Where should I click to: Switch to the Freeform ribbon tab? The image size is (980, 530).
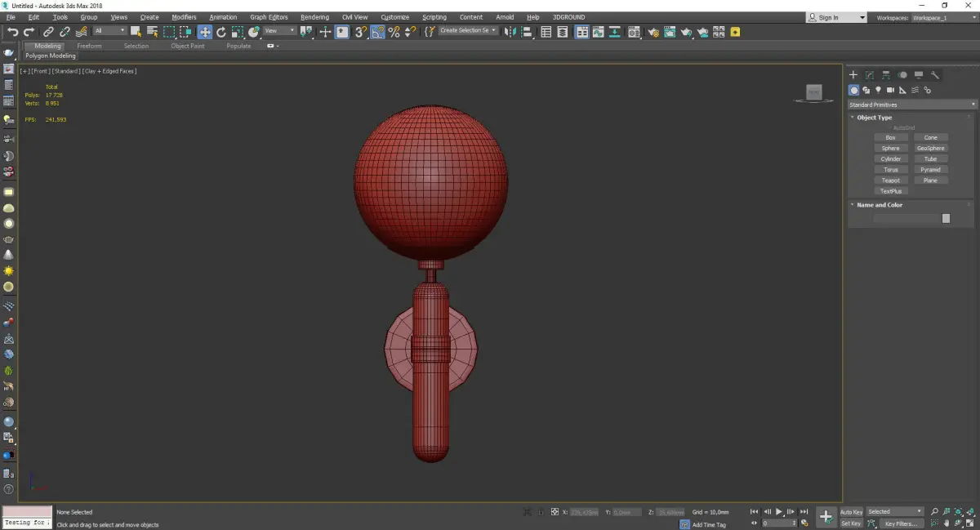[x=89, y=47]
